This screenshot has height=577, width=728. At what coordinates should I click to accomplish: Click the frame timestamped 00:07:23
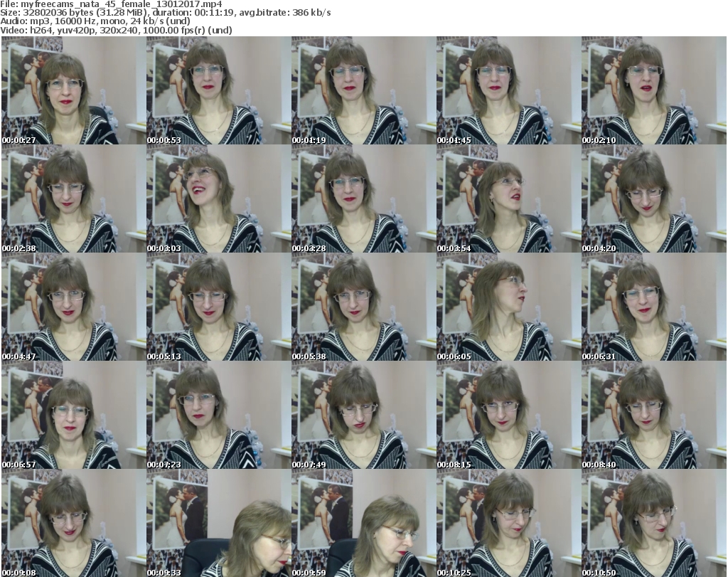pos(219,415)
